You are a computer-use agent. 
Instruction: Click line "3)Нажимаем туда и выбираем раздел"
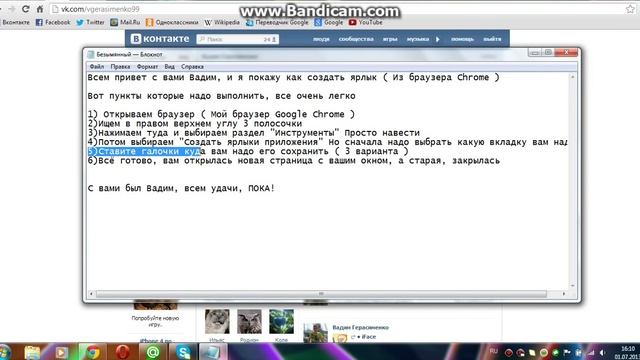coord(253,133)
